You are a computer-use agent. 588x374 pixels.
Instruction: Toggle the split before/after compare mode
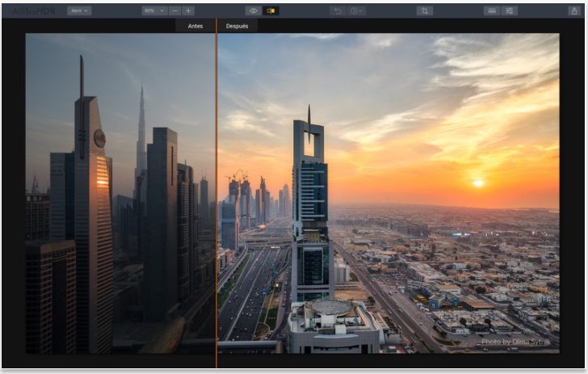tap(271, 11)
